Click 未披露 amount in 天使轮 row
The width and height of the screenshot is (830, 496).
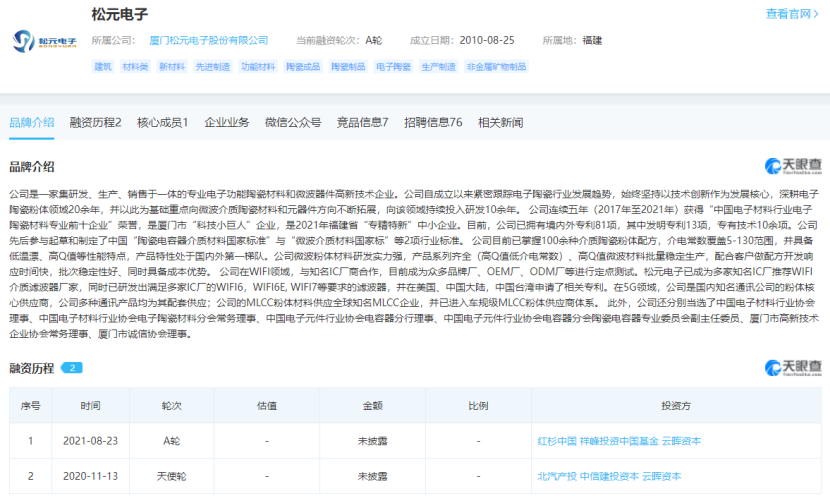click(x=373, y=476)
